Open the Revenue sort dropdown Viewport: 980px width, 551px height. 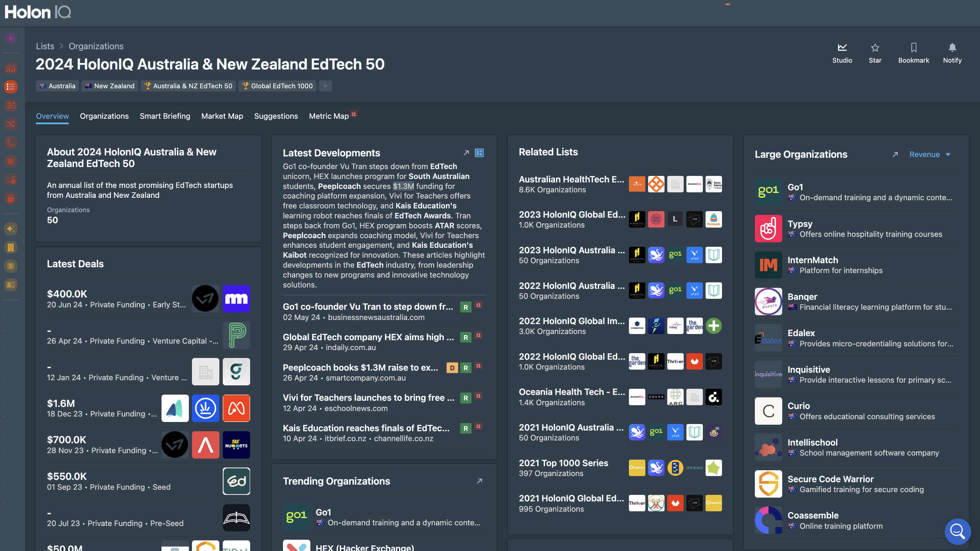pyautogui.click(x=930, y=154)
